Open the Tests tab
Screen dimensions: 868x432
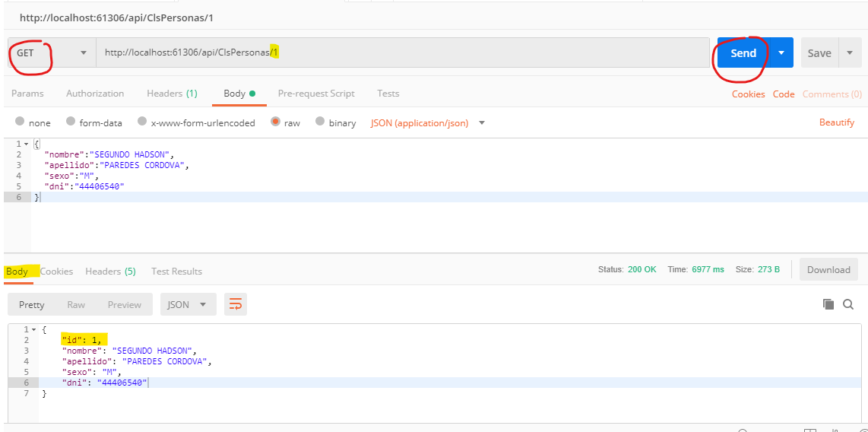[x=388, y=94]
